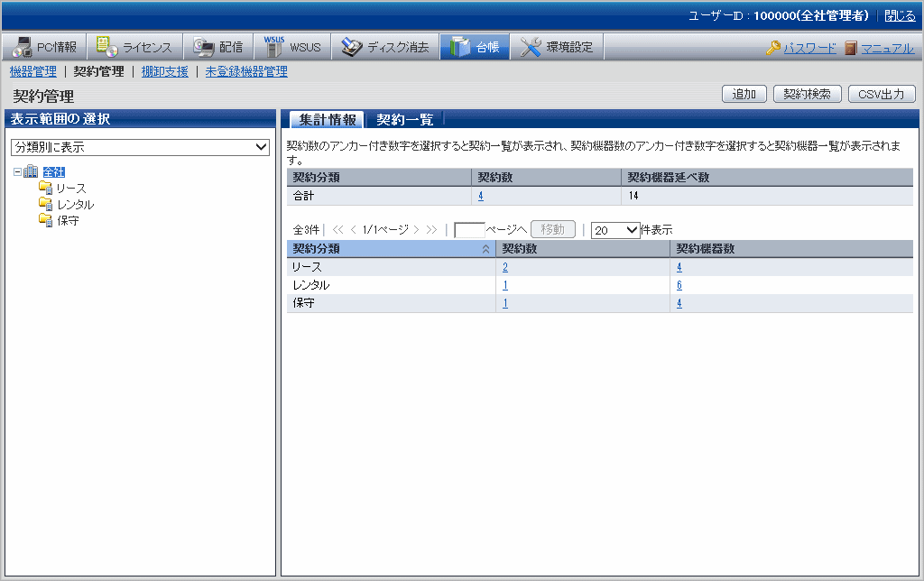Open the 20件表示 page size dropdown
Image resolution: width=924 pixels, height=581 pixels.
615,230
